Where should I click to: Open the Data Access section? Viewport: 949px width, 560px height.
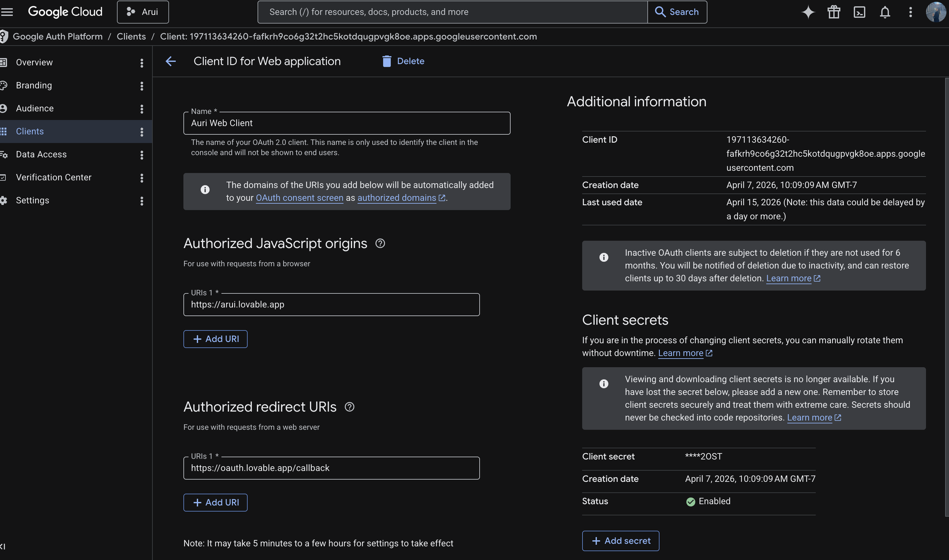pos(41,154)
